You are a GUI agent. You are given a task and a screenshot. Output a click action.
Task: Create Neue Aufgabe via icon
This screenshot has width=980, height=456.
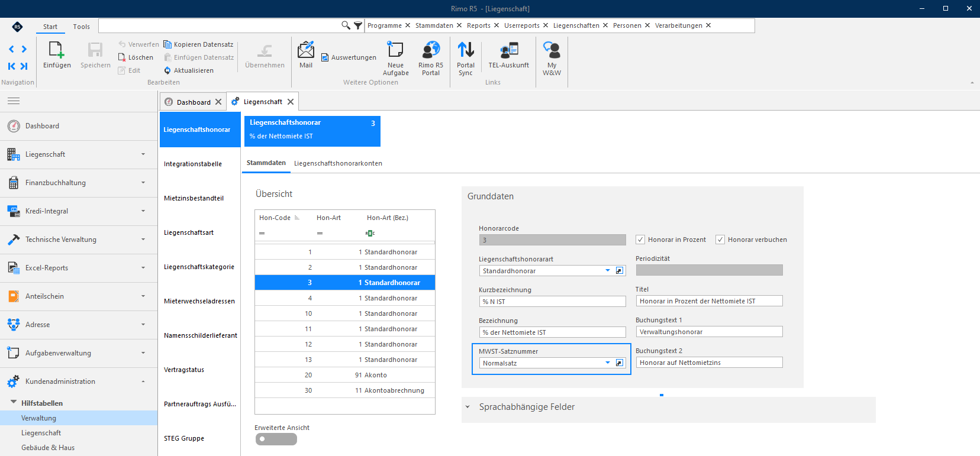click(395, 50)
